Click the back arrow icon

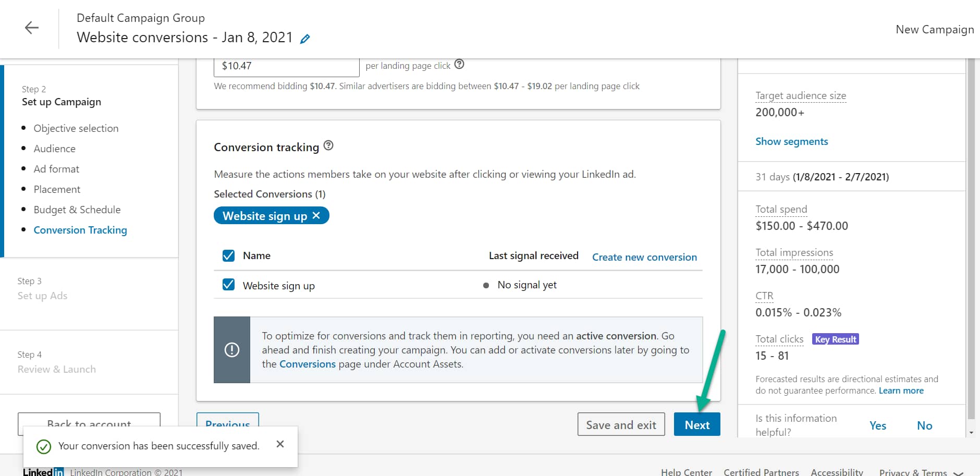[x=32, y=28]
